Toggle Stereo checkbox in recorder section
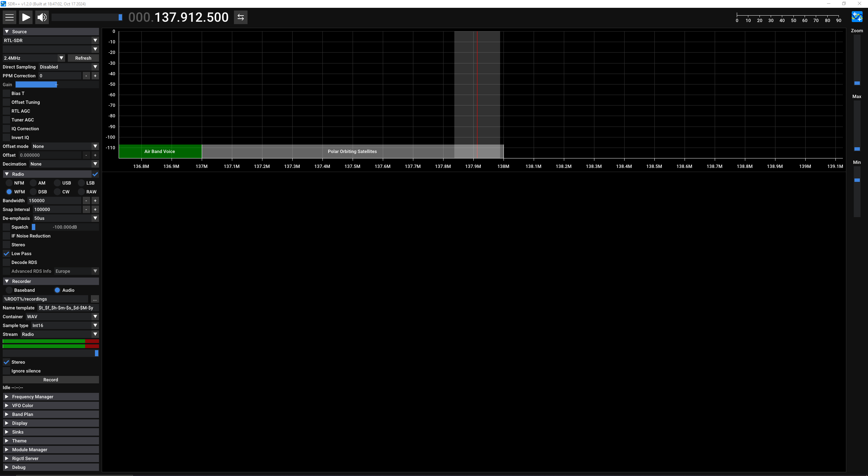Viewport: 868px width, 476px height. coord(6,362)
